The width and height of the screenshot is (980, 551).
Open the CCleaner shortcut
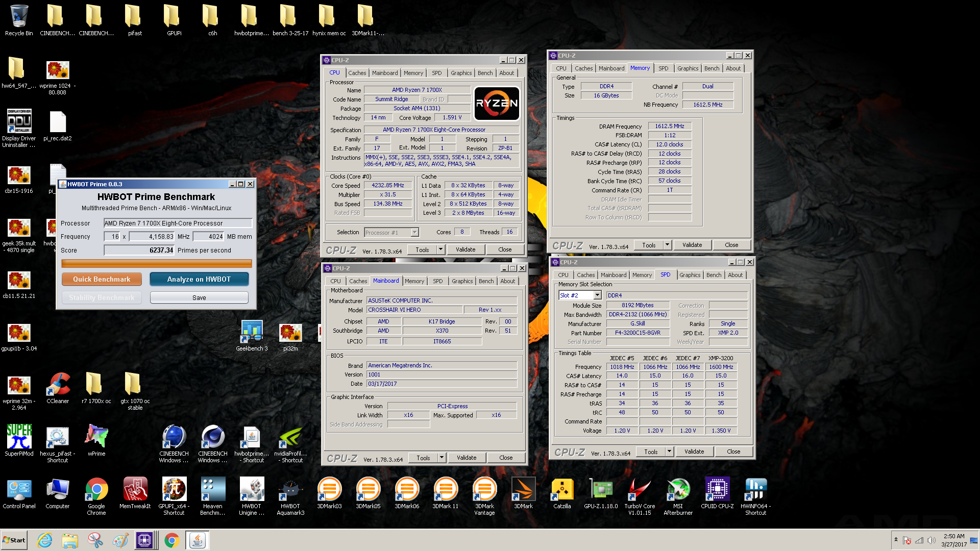pyautogui.click(x=58, y=388)
